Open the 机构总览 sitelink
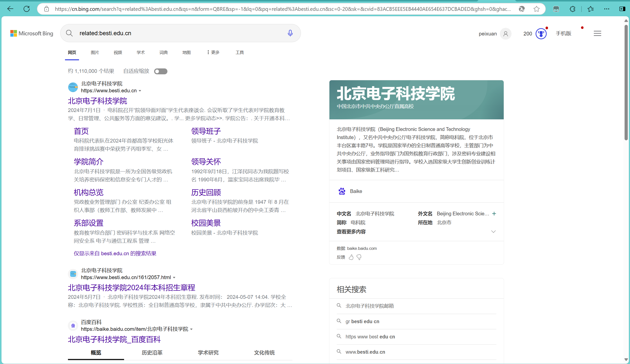This screenshot has height=364, width=630. tap(88, 192)
